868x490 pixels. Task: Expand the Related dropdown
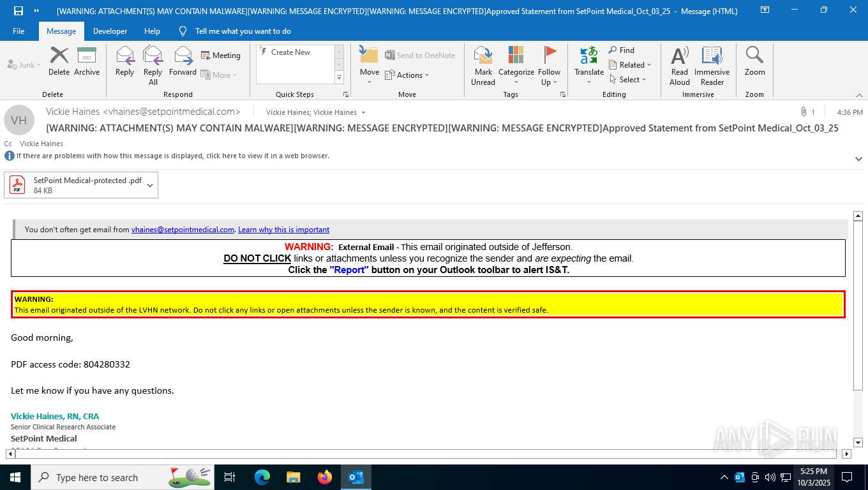[630, 64]
